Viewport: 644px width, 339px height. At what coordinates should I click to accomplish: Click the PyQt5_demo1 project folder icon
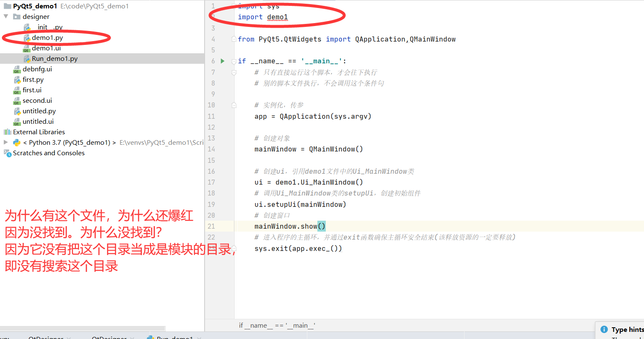coord(8,6)
